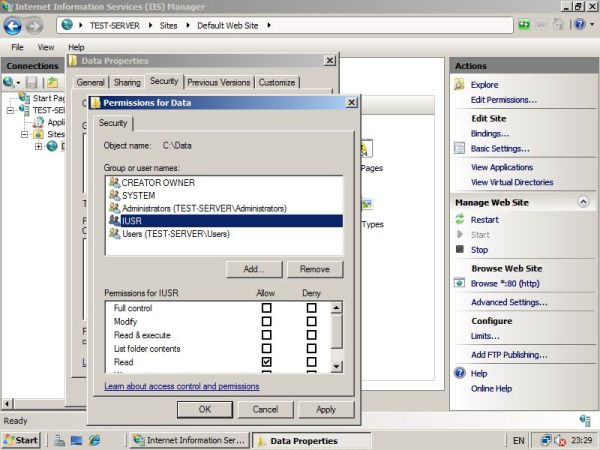The image size is (600, 450).
Task: Click the green refresh icon beside address bar
Action: pyautogui.click(x=524, y=25)
